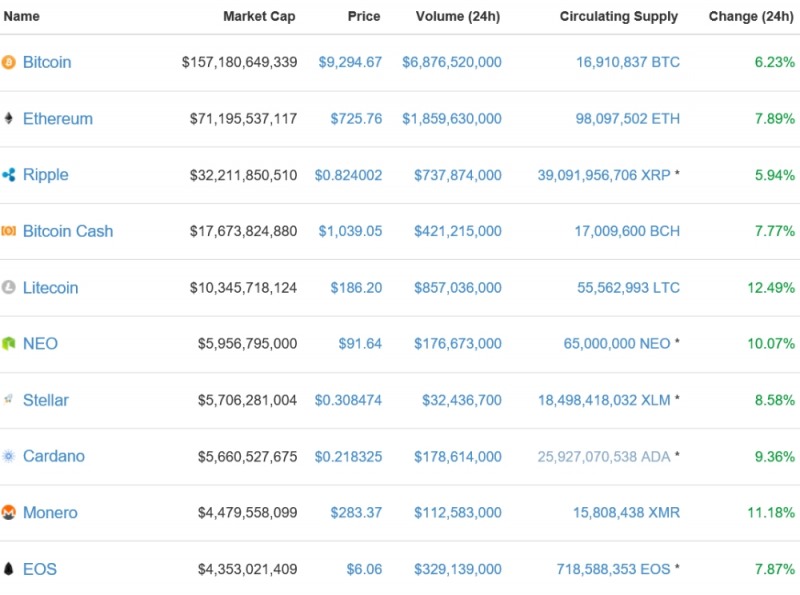Open the Ethereum name link
800x595 pixels.
tap(58, 118)
